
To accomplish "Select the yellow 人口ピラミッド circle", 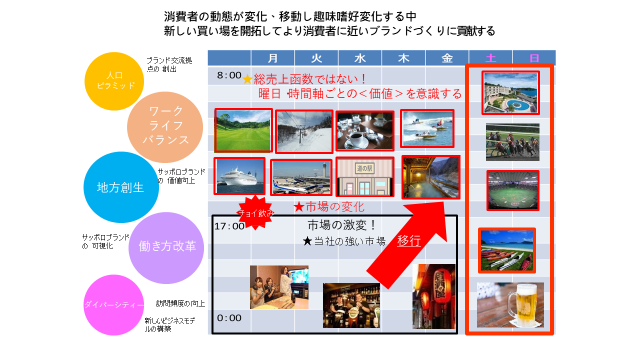I will pyautogui.click(x=115, y=81).
